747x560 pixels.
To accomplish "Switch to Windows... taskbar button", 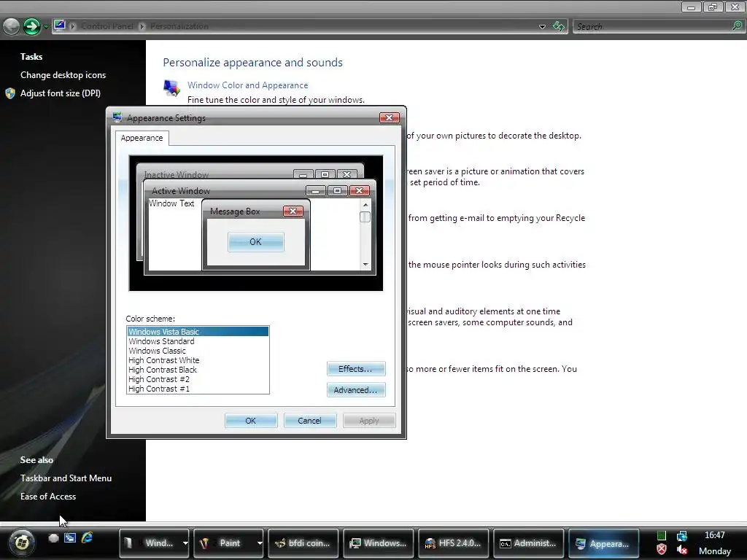I will 379,543.
